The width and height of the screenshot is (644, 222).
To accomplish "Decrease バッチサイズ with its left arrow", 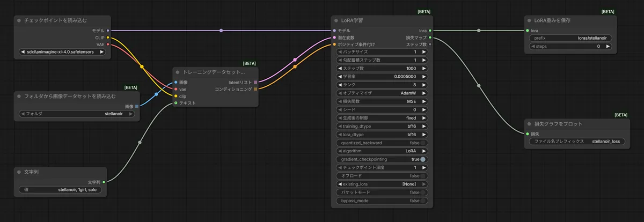I will pos(340,52).
